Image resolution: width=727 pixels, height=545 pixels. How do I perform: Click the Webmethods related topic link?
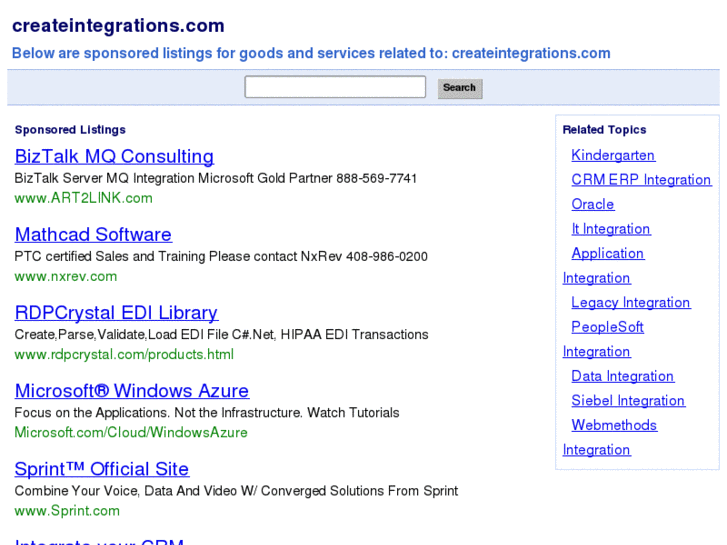(614, 425)
